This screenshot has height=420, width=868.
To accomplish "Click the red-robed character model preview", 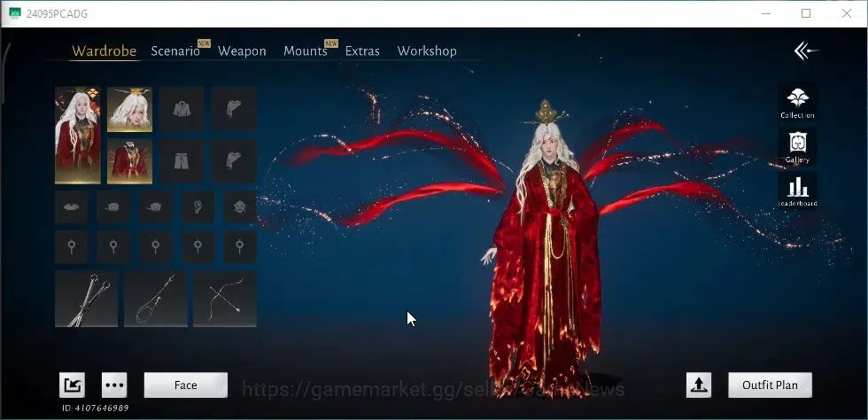I will coord(546,249).
